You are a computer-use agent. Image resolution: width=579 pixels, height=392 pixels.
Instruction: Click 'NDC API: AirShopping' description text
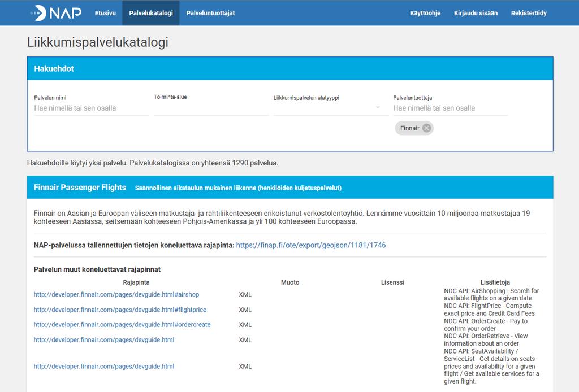(x=491, y=294)
